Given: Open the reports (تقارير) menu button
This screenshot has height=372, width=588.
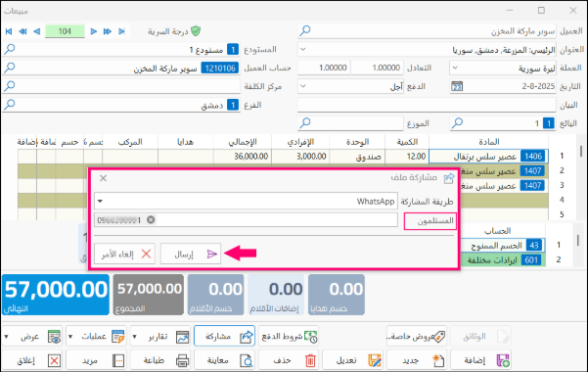Looking at the screenshot, I should 160,337.
